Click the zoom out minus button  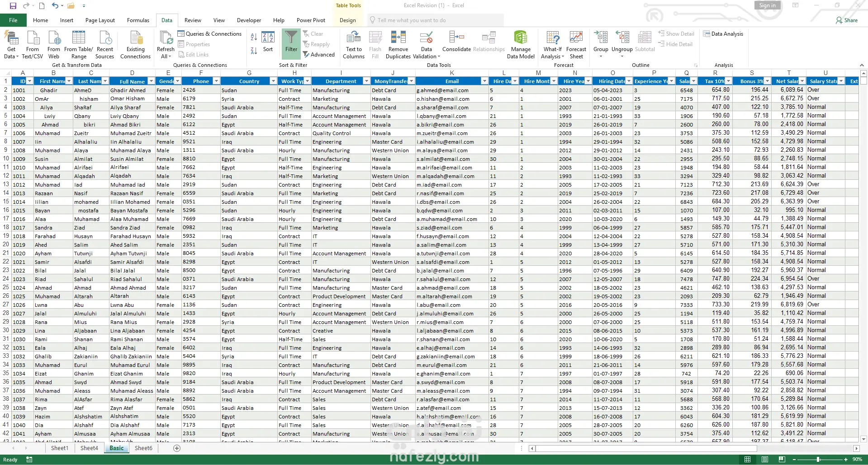pyautogui.click(x=794, y=460)
